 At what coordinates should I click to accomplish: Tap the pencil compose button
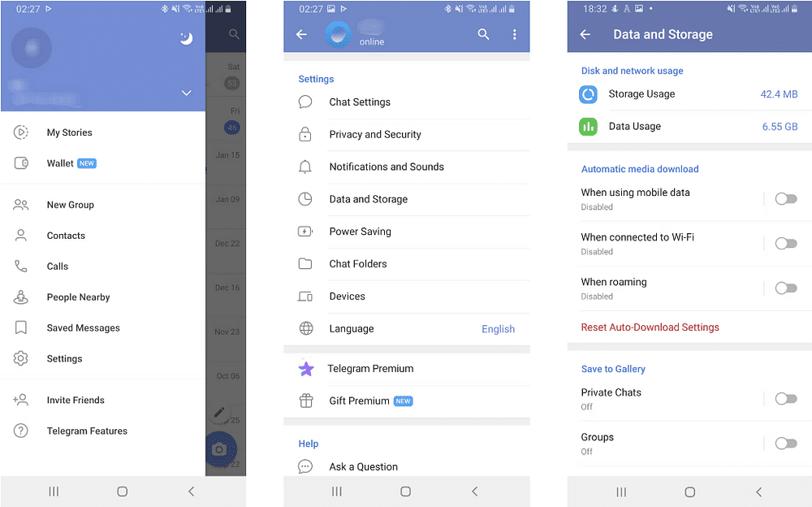219,412
